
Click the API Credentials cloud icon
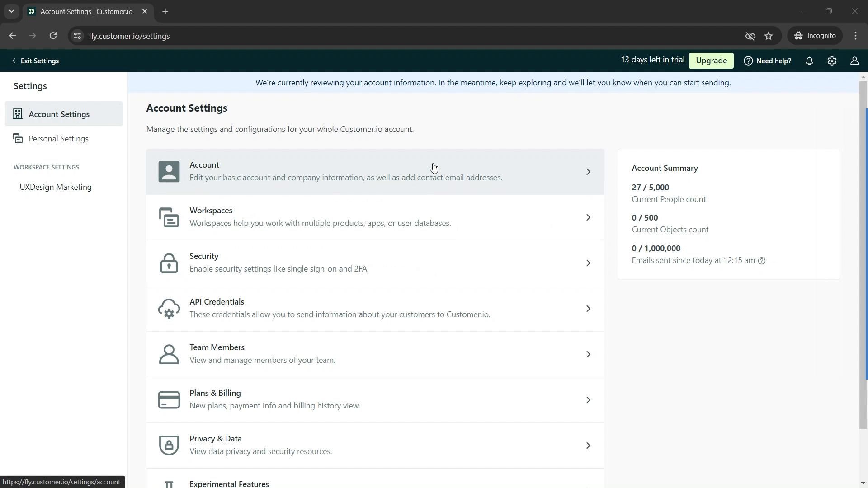pos(168,308)
